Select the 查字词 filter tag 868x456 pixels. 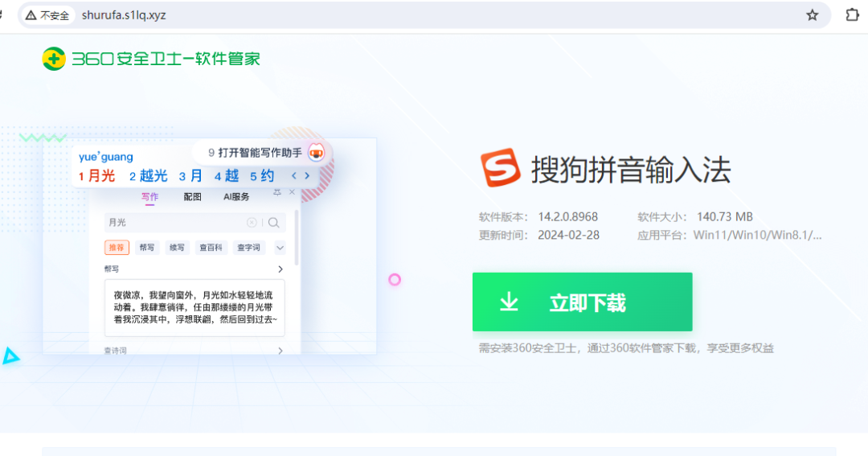coord(248,248)
